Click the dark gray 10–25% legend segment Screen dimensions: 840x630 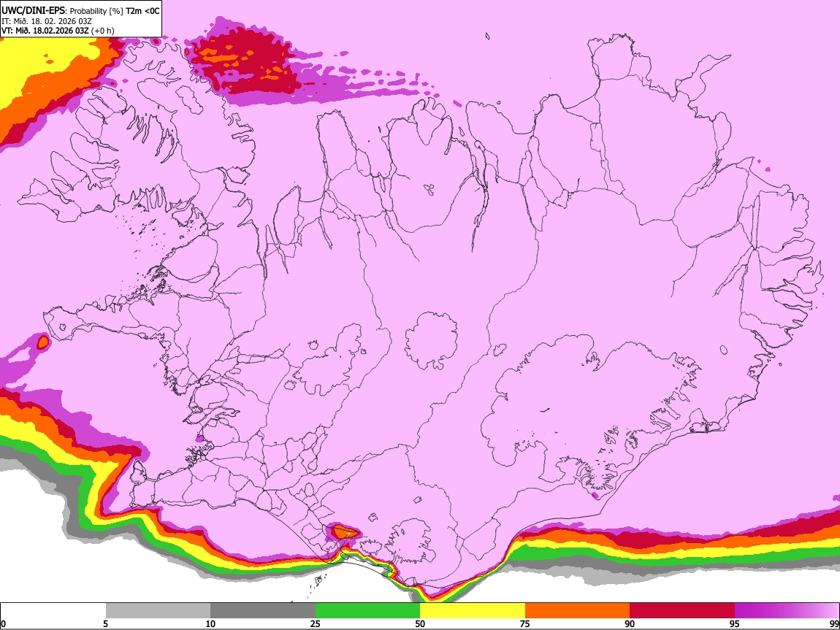(263, 611)
